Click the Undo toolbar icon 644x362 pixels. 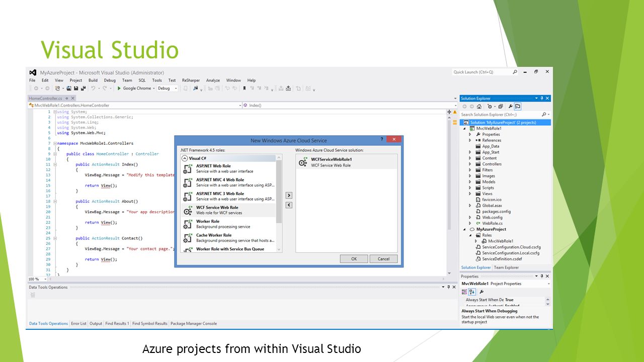93,88
